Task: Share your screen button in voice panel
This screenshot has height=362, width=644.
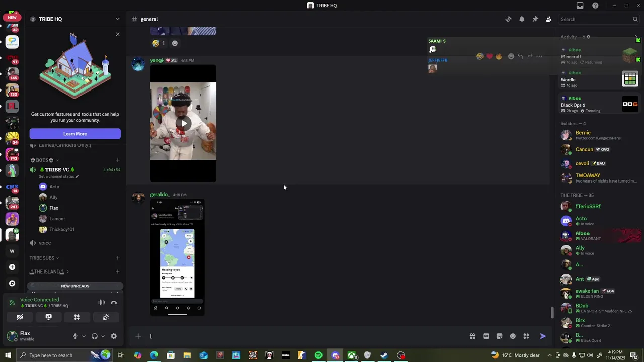Action: click(x=48, y=317)
